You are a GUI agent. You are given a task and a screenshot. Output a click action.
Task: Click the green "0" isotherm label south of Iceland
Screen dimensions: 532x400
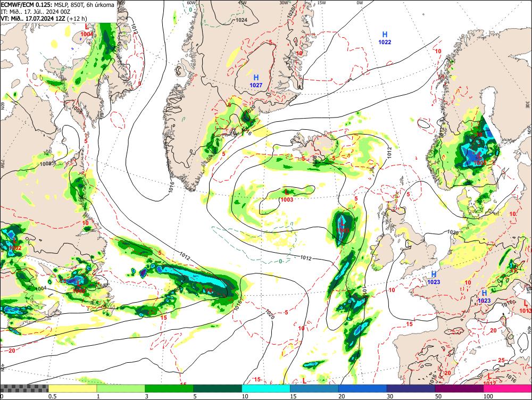280,261
